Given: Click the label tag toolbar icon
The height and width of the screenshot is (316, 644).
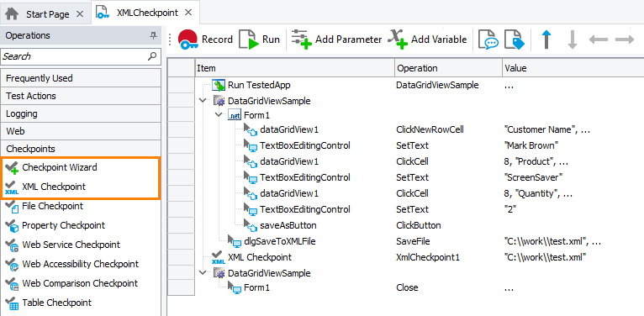Looking at the screenshot, I should point(515,39).
